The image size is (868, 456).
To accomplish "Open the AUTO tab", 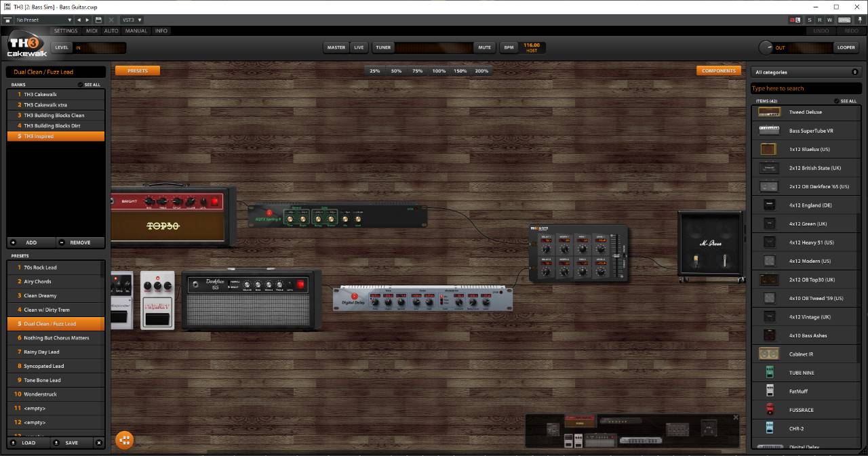I will click(111, 31).
